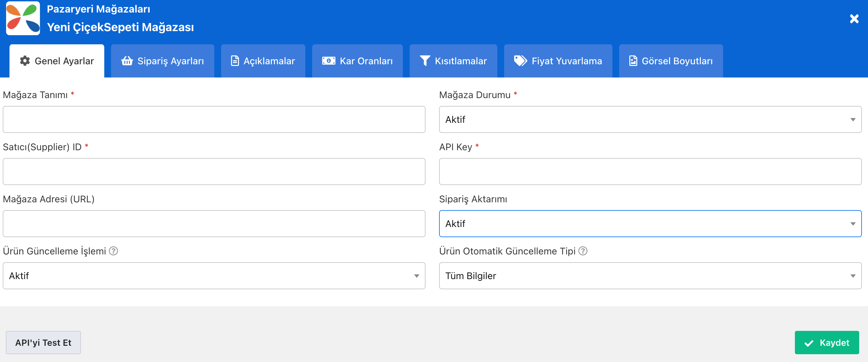Click into the API Key input field
The image size is (868, 362).
650,172
